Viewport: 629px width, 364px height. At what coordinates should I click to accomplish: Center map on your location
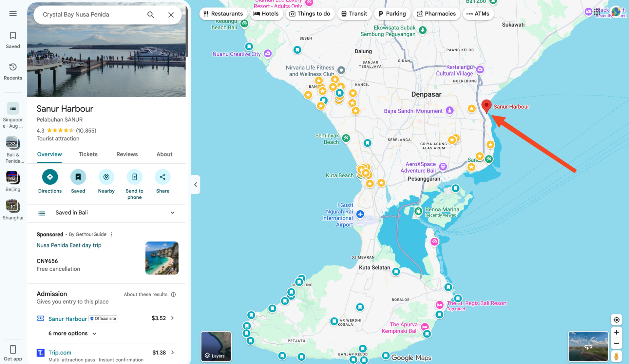pos(617,320)
